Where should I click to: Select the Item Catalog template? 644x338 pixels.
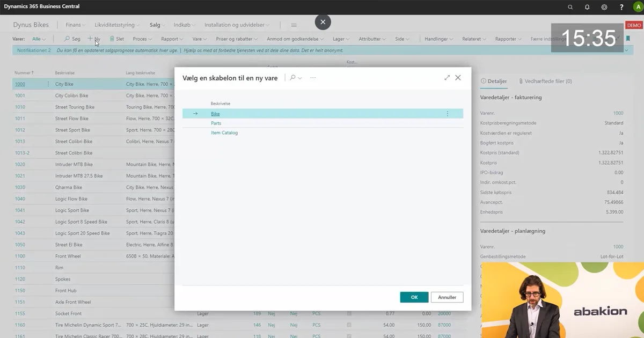[224, 133]
